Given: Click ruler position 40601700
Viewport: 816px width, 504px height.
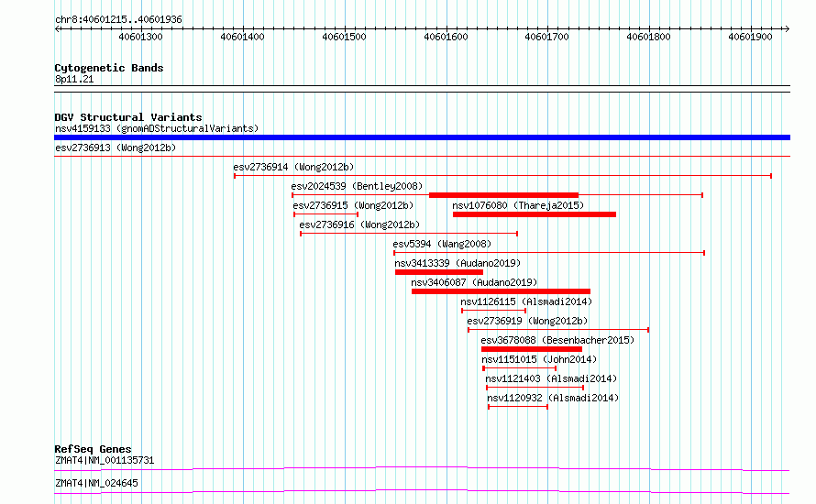Looking at the screenshot, I should 547,37.
